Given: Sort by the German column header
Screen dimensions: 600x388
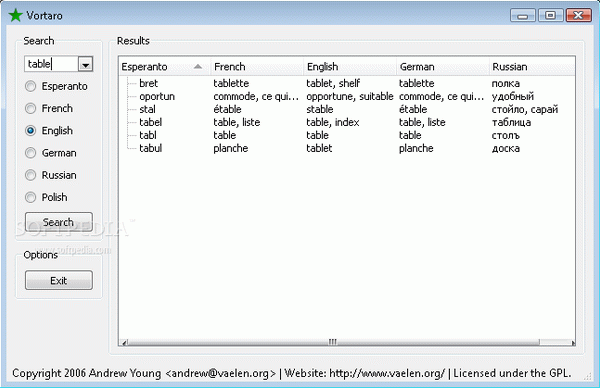Looking at the screenshot, I should point(443,67).
